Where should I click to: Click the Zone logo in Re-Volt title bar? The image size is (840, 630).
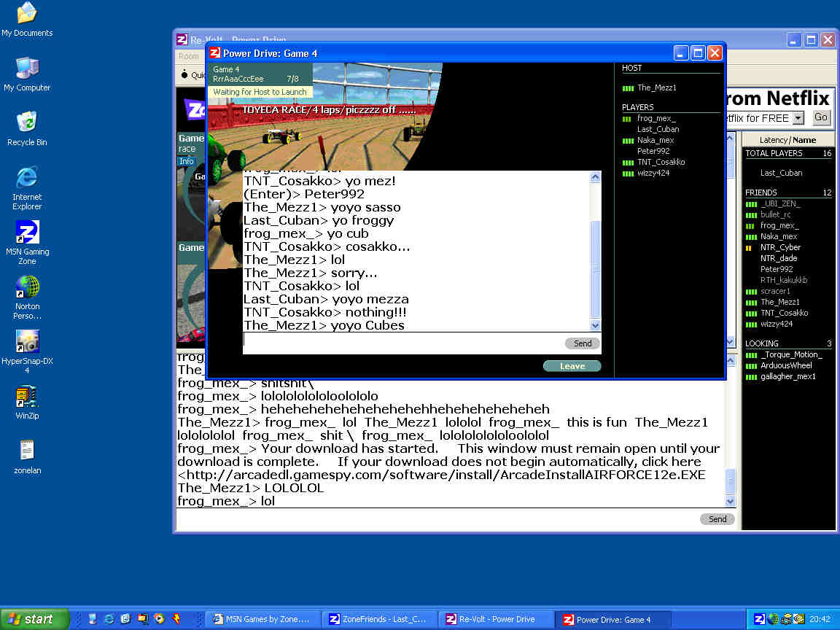(182, 39)
